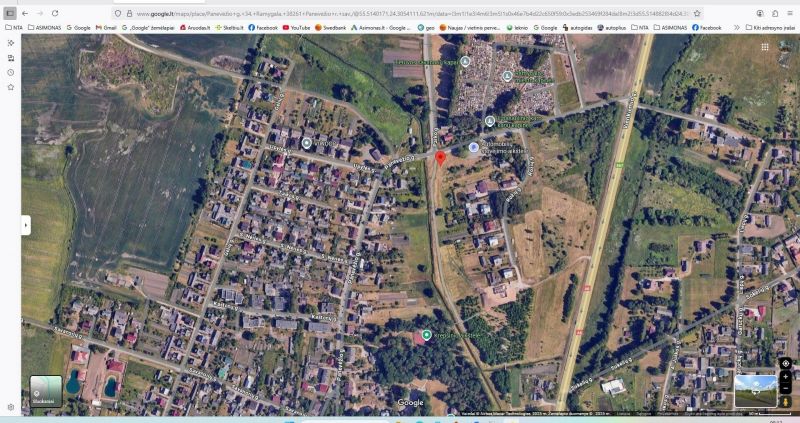Activate the yellow Pegman Street View control
800x423 pixels.
pos(786,402)
